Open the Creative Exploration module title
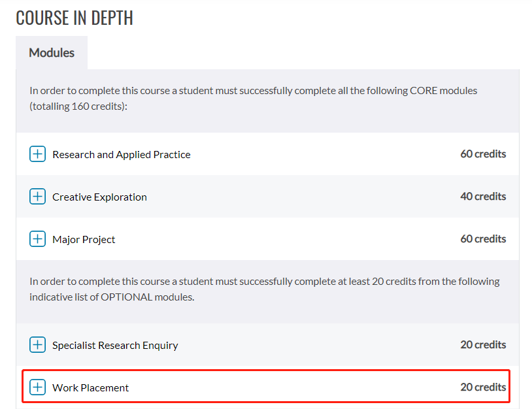Screen dimensions: 532x409 (99, 197)
